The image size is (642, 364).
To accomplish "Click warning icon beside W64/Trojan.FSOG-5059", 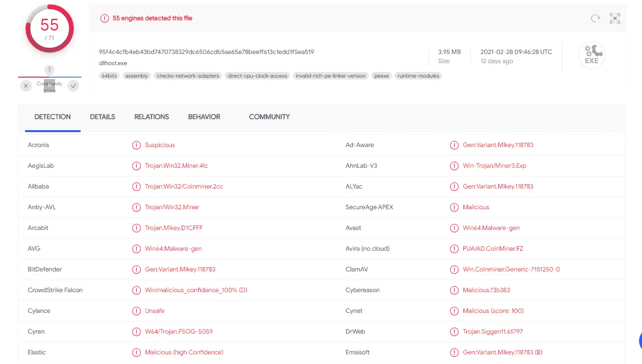I will tap(137, 332).
